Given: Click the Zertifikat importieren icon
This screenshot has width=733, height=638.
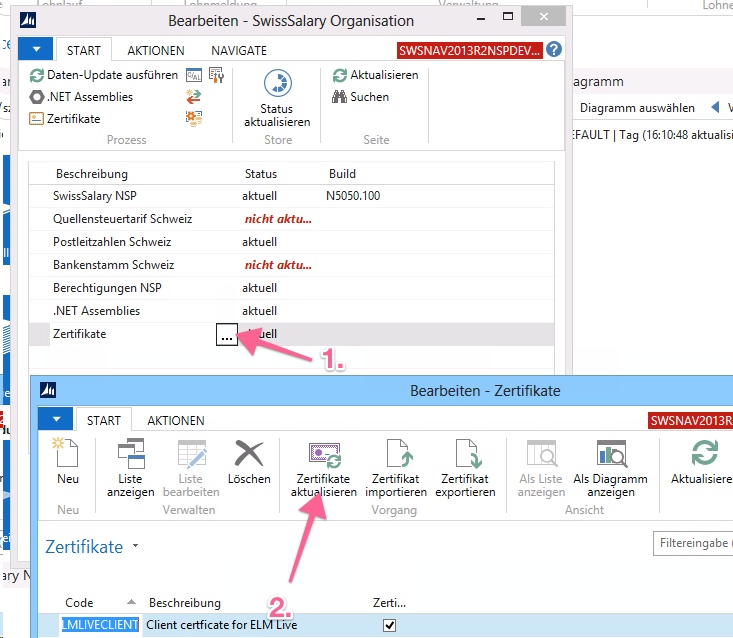Looking at the screenshot, I should click(x=396, y=456).
